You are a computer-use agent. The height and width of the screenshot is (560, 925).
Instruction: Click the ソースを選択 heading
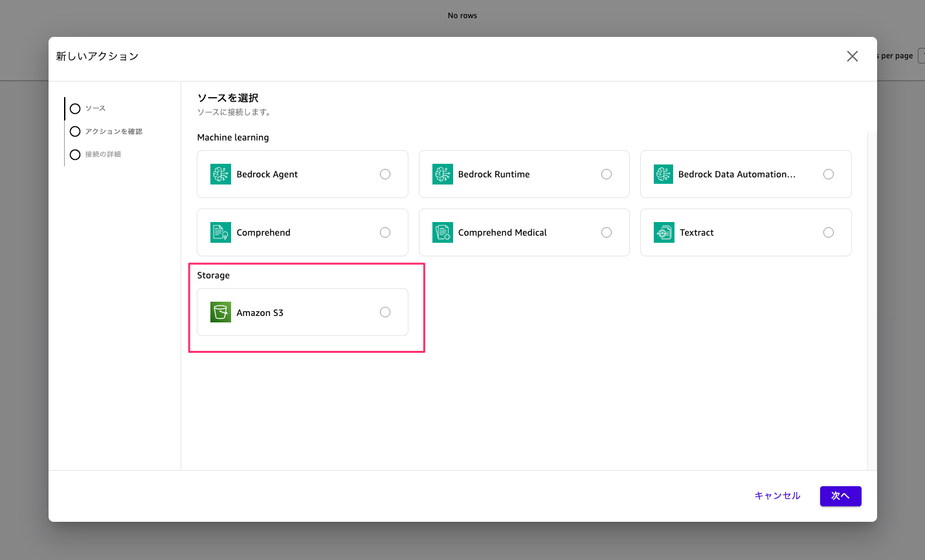click(228, 98)
